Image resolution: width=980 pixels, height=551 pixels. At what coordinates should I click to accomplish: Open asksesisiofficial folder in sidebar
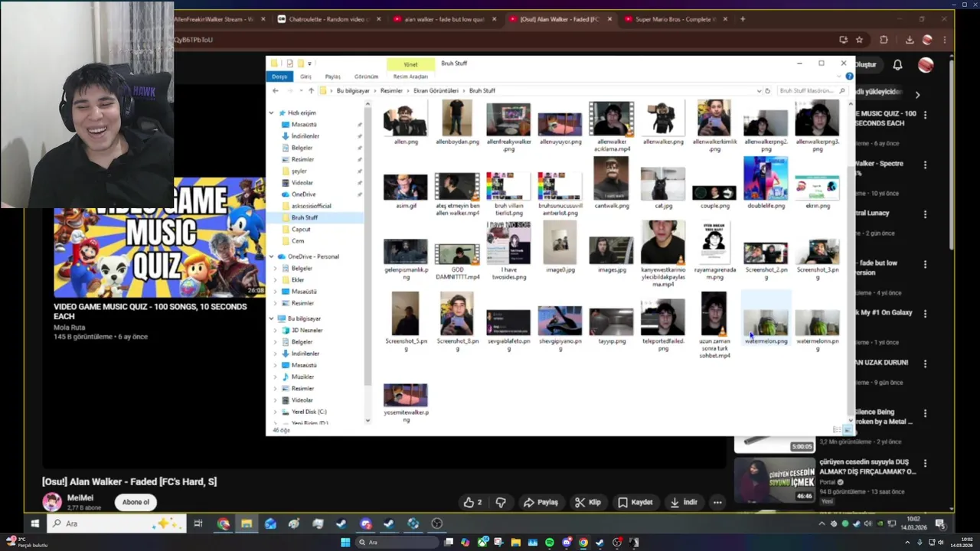tap(311, 206)
